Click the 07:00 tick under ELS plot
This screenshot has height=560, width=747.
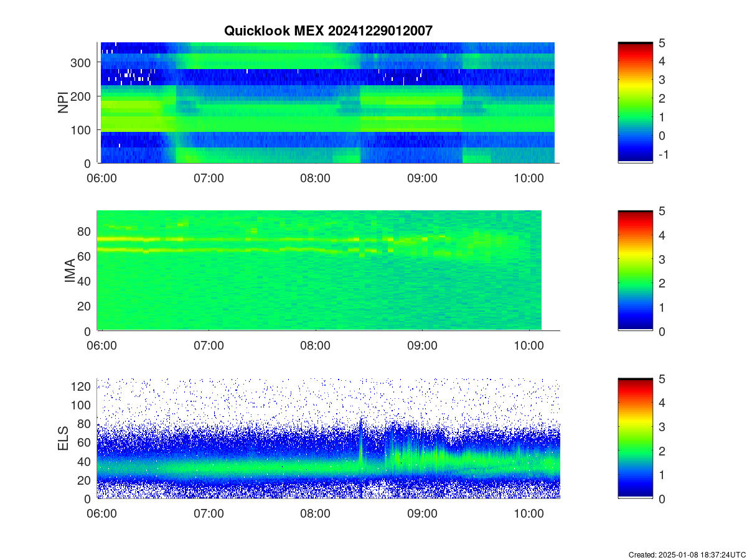pos(209,515)
